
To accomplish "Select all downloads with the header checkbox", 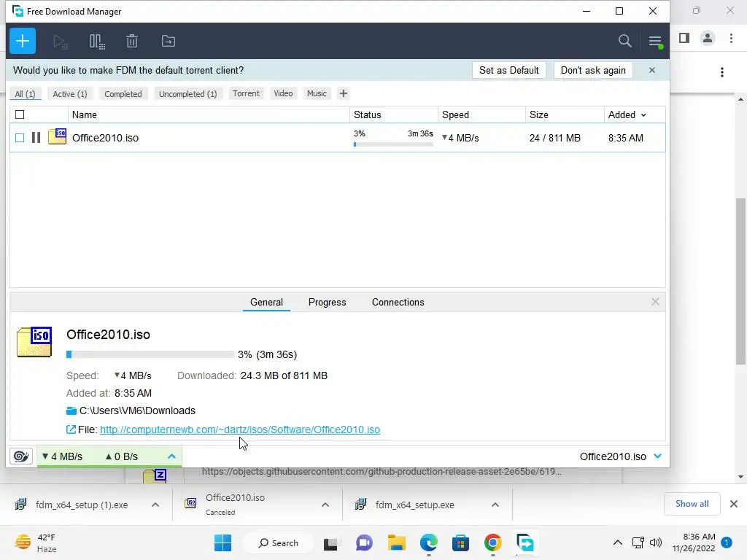I will click(20, 114).
